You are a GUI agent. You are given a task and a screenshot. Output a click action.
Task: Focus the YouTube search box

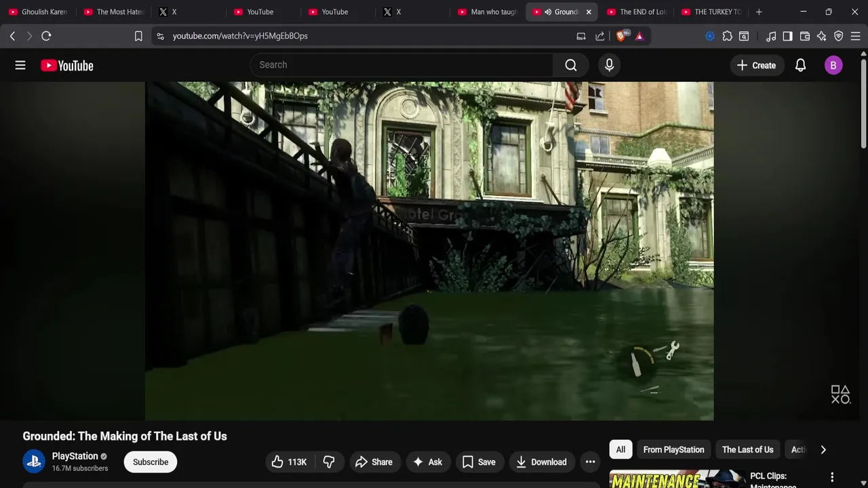coord(401,65)
